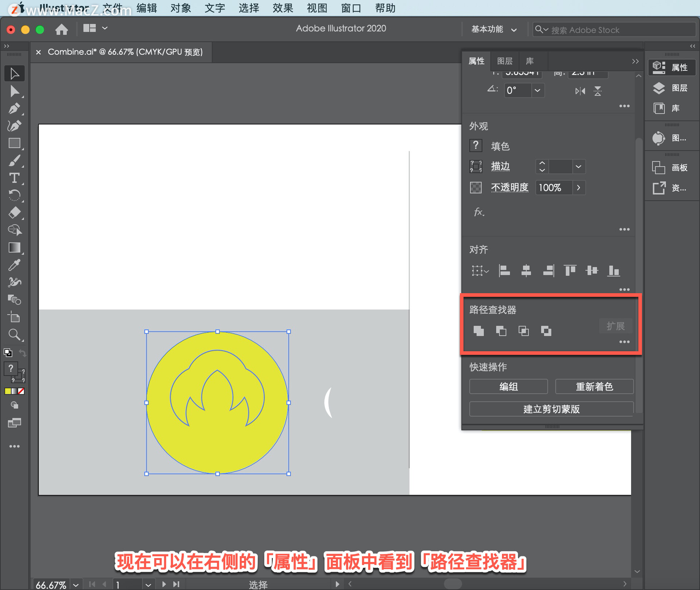
Task: Click the Unite pathfinder icon
Action: click(478, 331)
